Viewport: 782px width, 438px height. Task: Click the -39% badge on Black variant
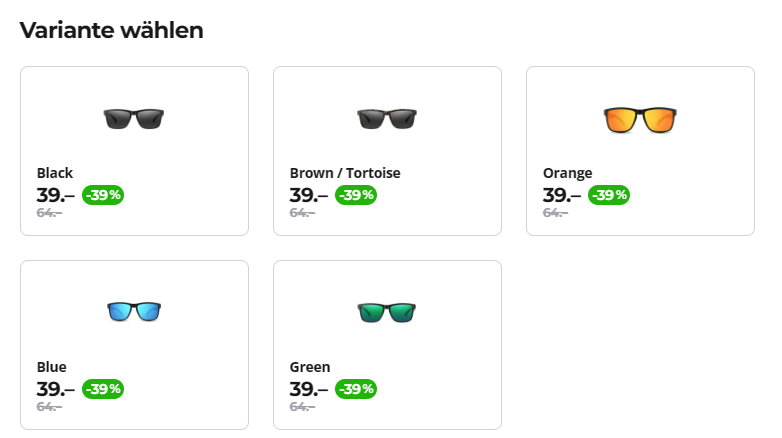pyautogui.click(x=103, y=195)
